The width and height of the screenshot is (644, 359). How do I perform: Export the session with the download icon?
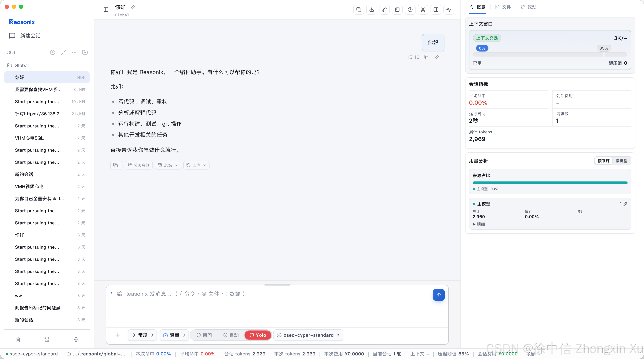tap(372, 9)
